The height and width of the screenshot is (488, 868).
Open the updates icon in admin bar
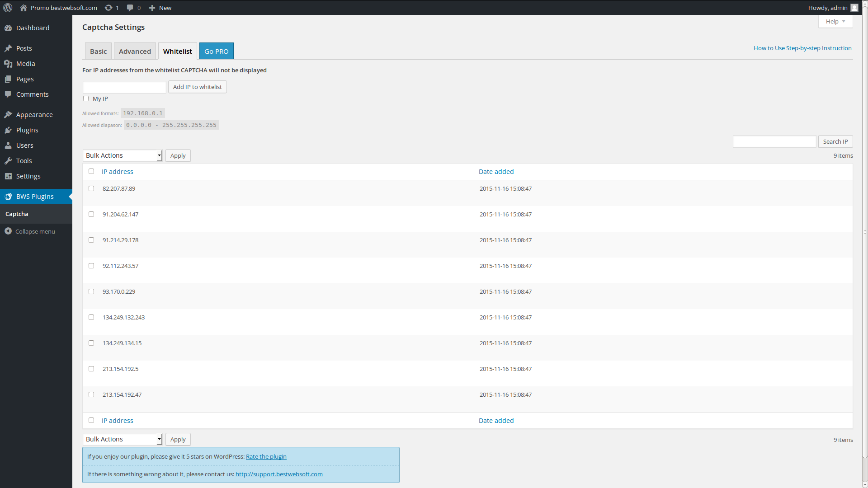click(108, 8)
